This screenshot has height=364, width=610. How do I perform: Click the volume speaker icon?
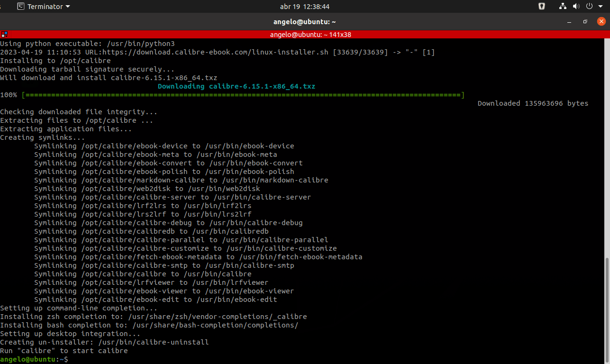576,7
